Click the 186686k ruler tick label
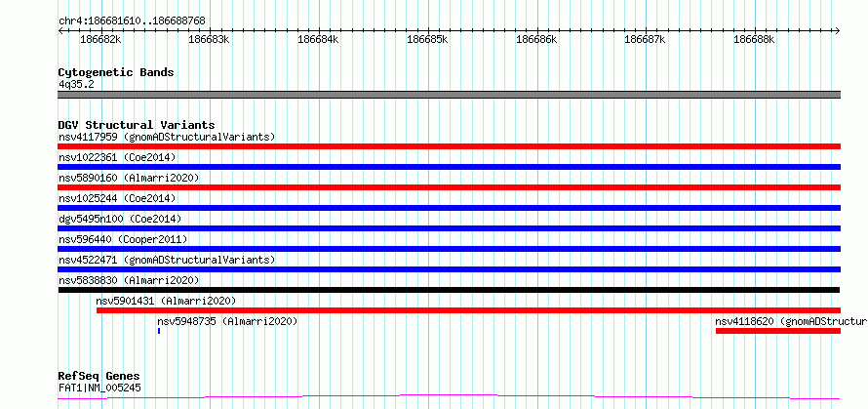The image size is (868, 409). click(536, 40)
